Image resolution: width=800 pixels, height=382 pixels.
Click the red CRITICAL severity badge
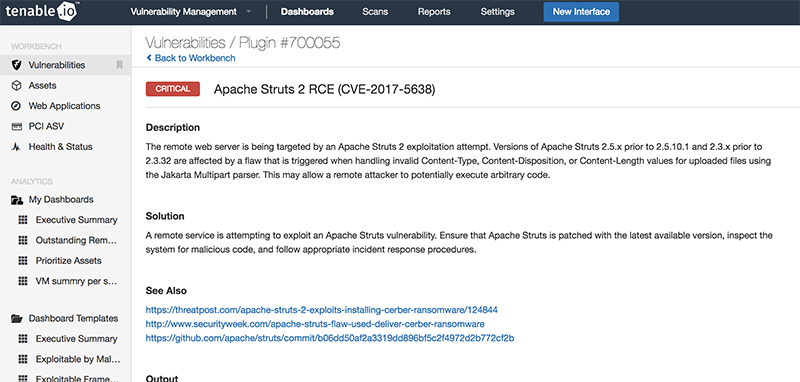point(173,89)
